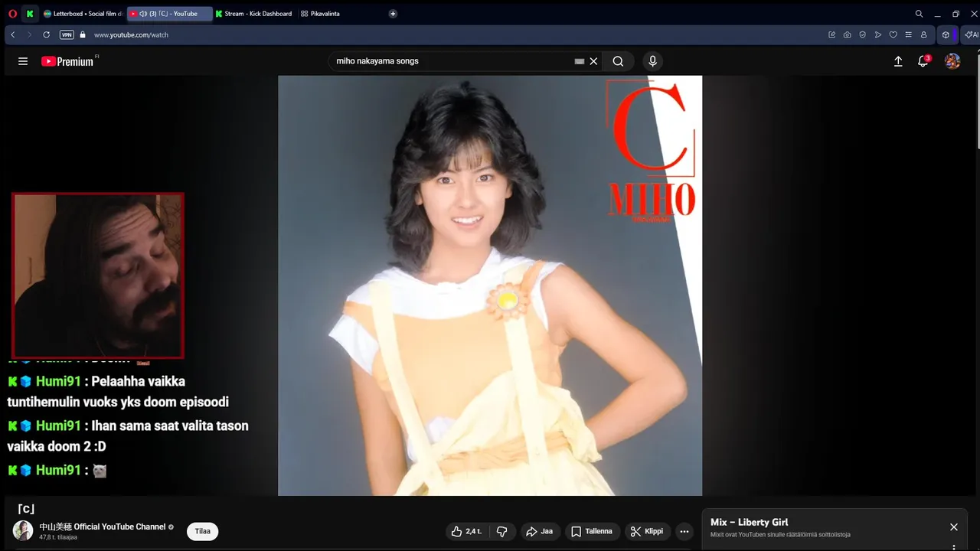Open the Opera AI assistant button
This screenshot has height=551, width=980.
971,34
